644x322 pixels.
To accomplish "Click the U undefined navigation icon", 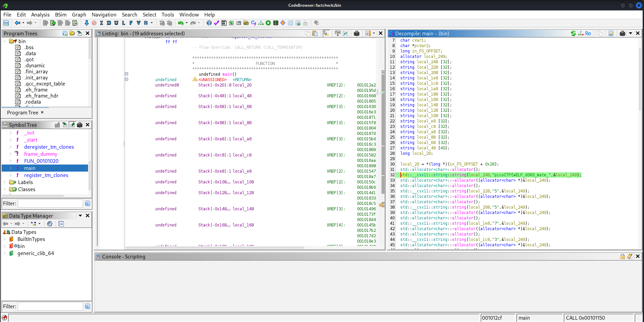I will [116, 23].
